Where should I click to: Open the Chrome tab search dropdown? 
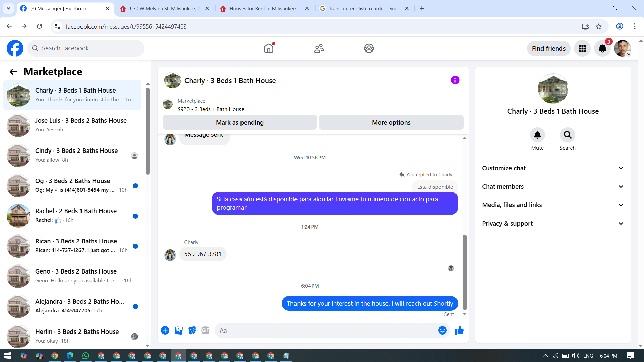pyautogui.click(x=8, y=8)
